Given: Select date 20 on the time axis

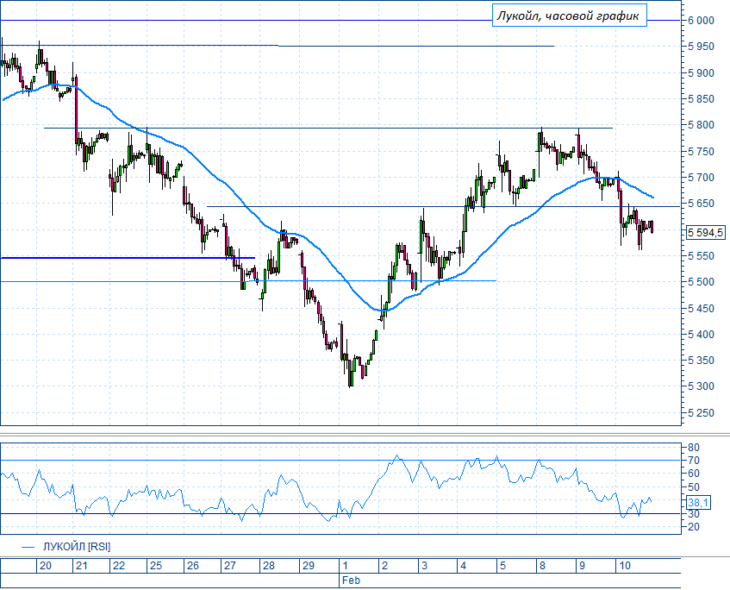Looking at the screenshot, I should 46,566.
